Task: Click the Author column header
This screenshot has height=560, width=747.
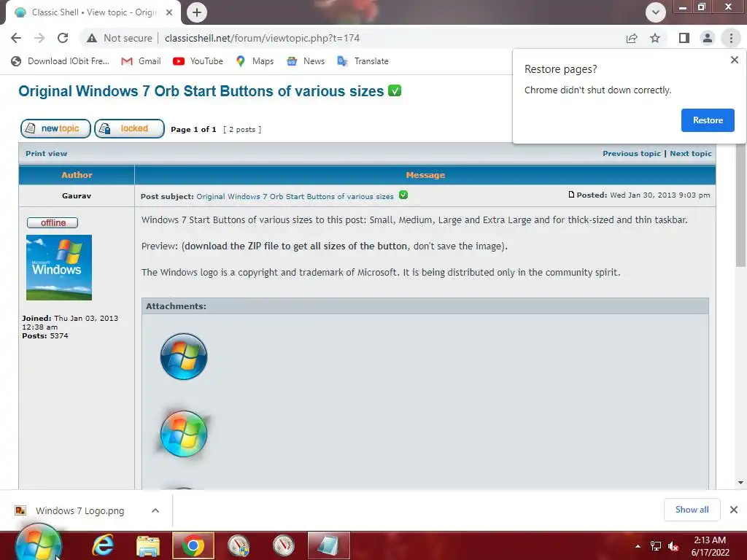Action: point(77,175)
